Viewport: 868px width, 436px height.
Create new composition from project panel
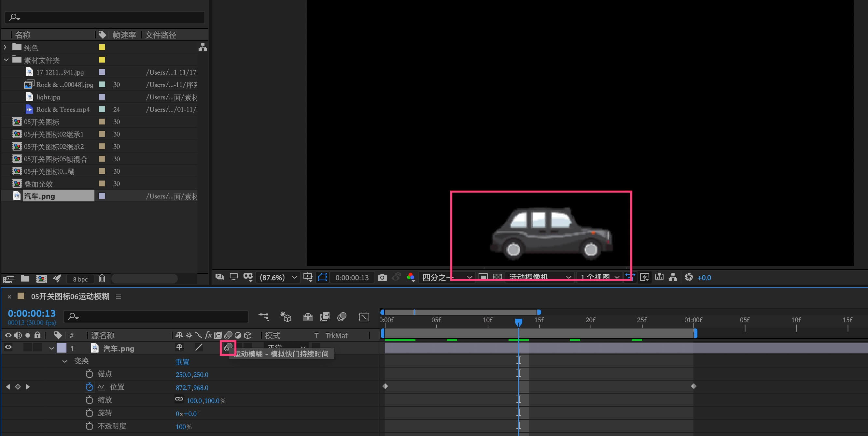coord(41,279)
